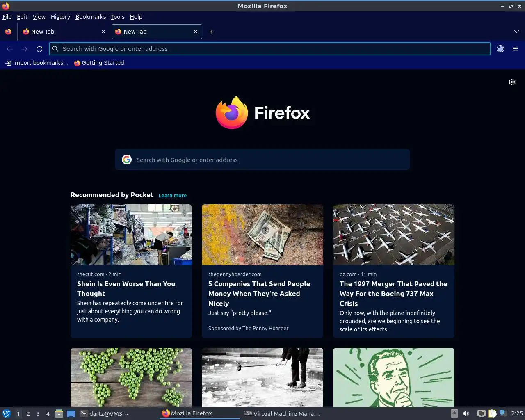Open the Help menu
The width and height of the screenshot is (525, 420).
point(136,17)
